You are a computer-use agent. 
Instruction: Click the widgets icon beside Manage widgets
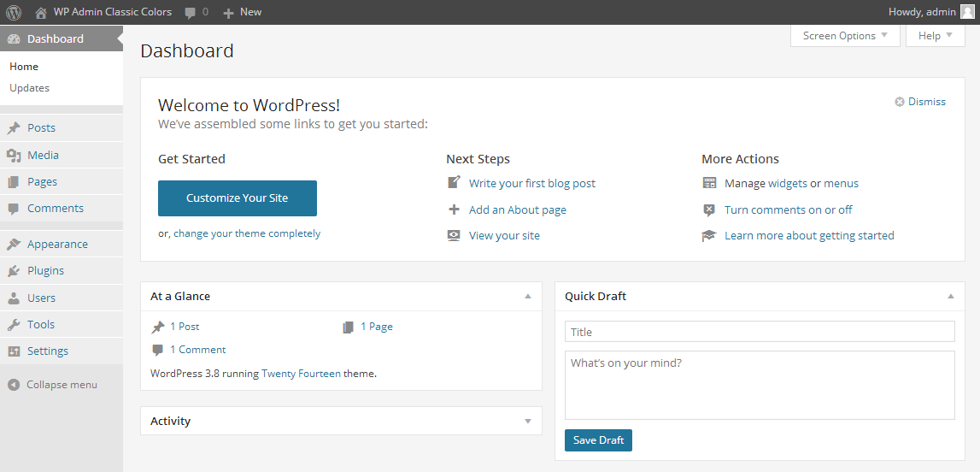pos(709,183)
